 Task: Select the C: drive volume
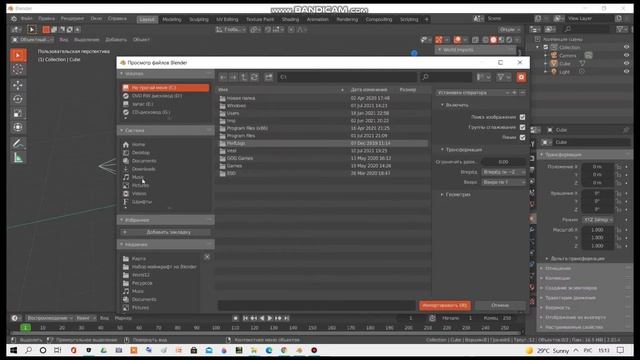(x=165, y=88)
